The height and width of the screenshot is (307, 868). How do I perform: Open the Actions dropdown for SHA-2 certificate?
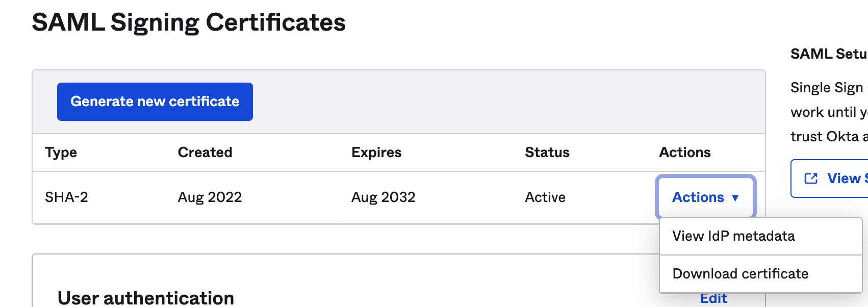coord(706,197)
